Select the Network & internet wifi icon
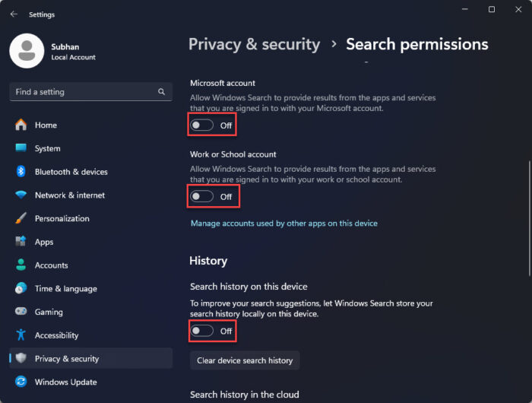This screenshot has width=532, height=403. click(x=21, y=195)
